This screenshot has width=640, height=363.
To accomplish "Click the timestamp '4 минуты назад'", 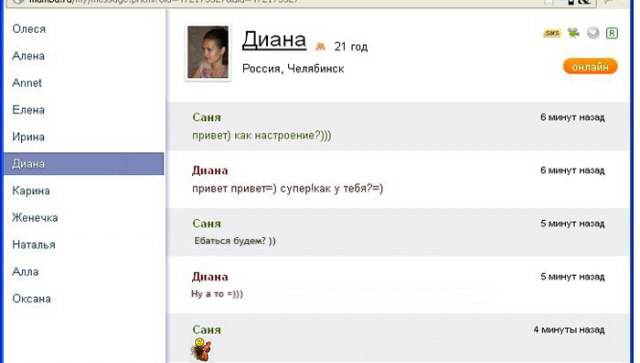I will [x=569, y=330].
